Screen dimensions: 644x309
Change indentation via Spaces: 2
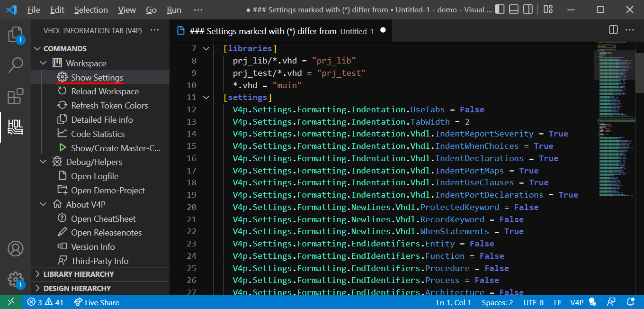coord(497,302)
